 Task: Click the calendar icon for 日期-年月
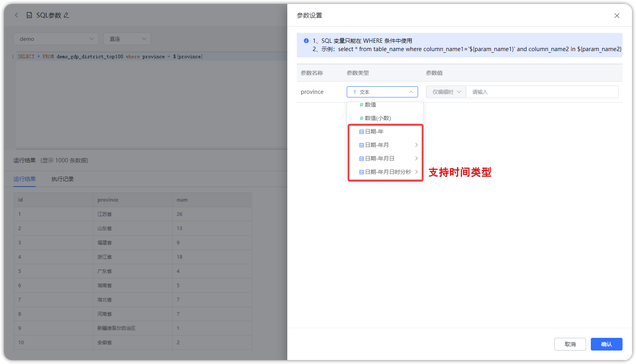[361, 145]
